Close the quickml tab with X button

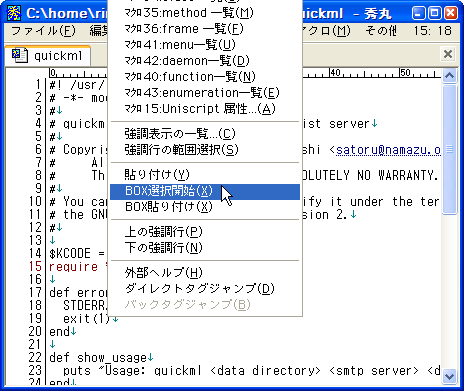tap(448, 54)
